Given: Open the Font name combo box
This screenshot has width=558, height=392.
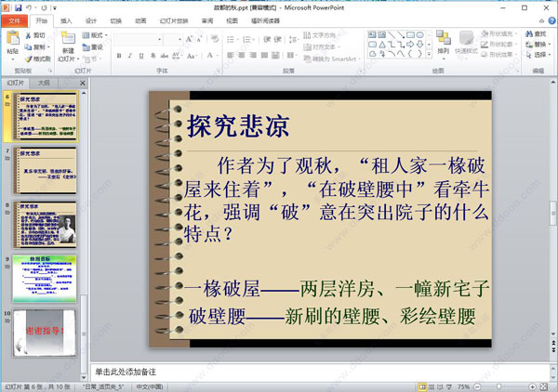Looking at the screenshot, I should click(x=139, y=39).
